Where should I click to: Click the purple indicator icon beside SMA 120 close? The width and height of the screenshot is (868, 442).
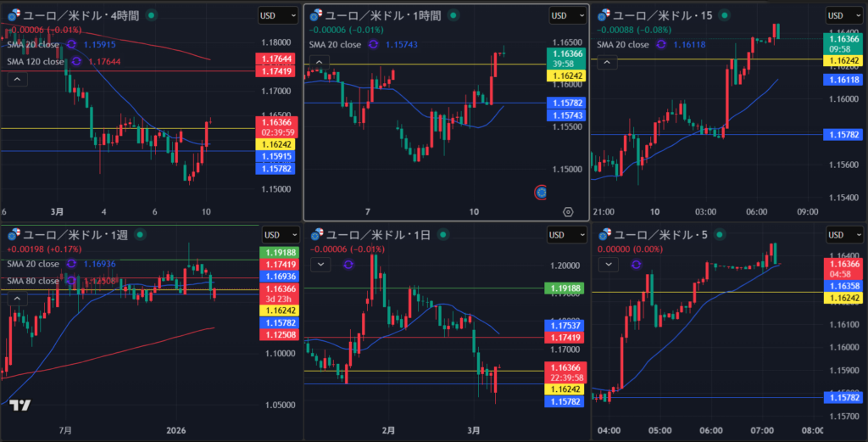[77, 61]
